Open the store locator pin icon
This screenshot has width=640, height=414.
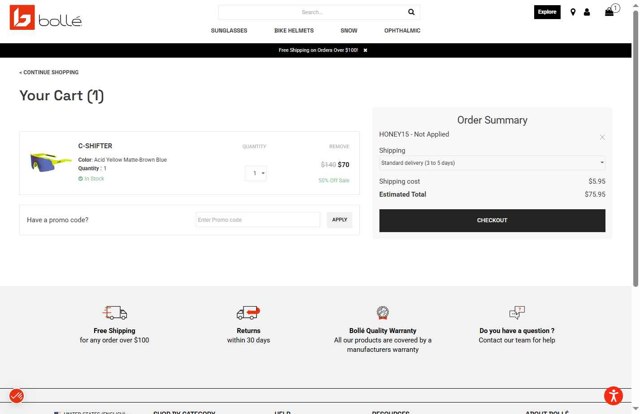tap(573, 12)
